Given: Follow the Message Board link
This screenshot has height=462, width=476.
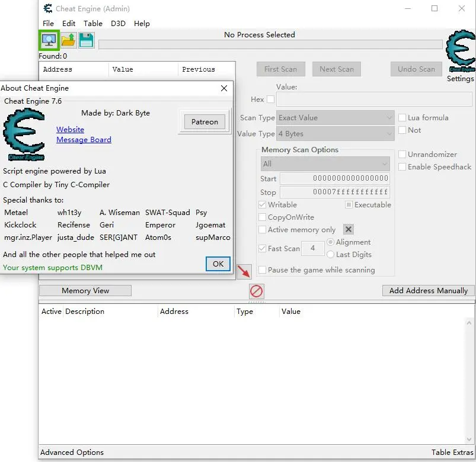Looking at the screenshot, I should (84, 140).
